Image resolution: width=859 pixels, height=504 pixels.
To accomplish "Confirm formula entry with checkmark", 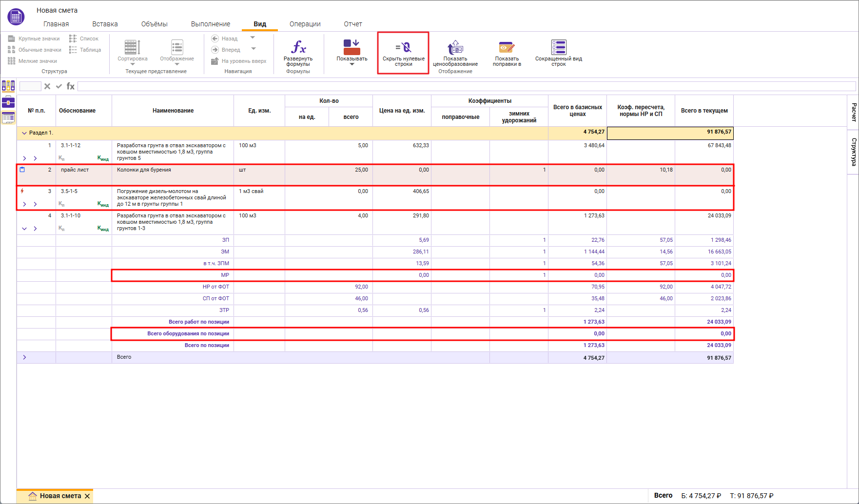I will point(59,86).
